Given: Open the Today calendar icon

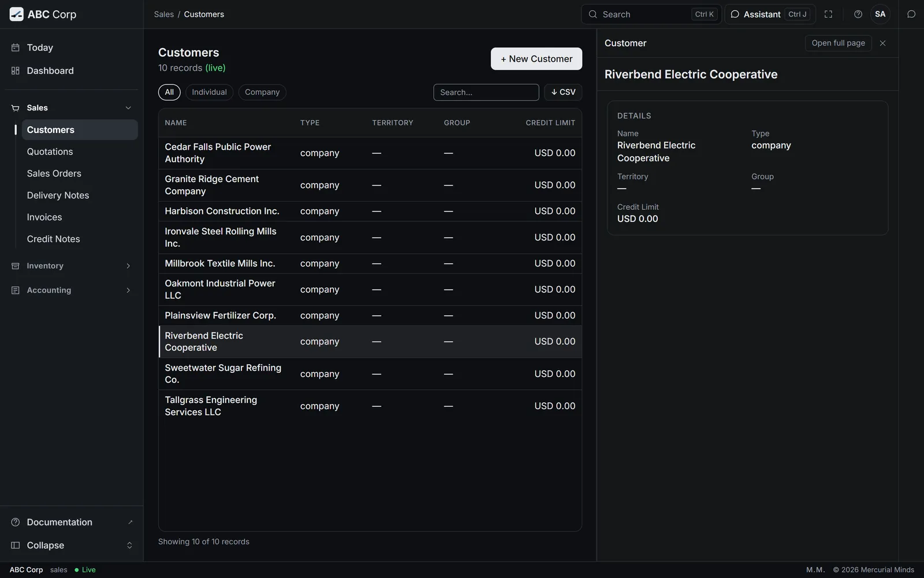Looking at the screenshot, I should point(16,47).
